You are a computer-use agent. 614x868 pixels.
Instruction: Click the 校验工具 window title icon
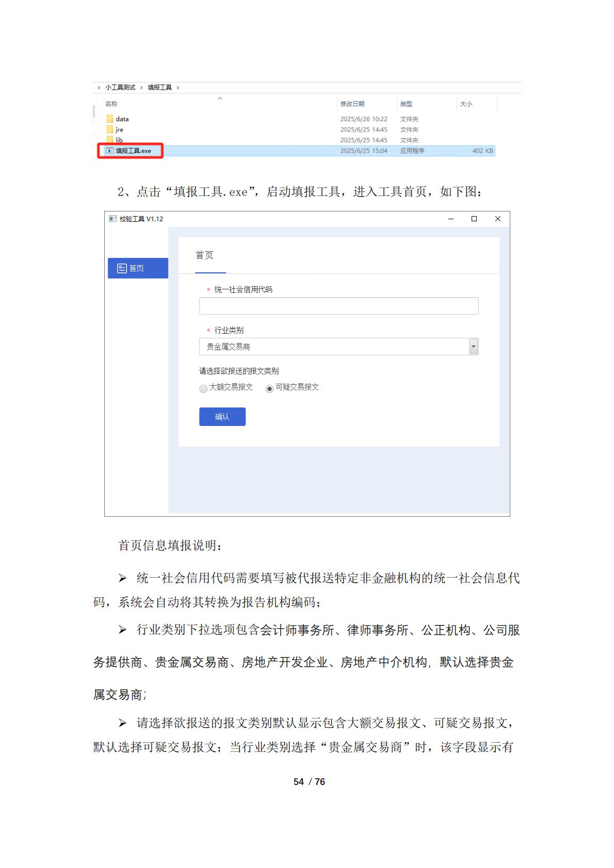[x=112, y=219]
